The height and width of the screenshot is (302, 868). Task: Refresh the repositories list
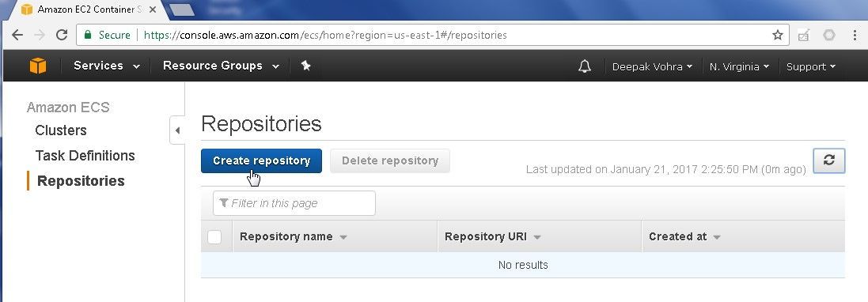[x=828, y=160]
